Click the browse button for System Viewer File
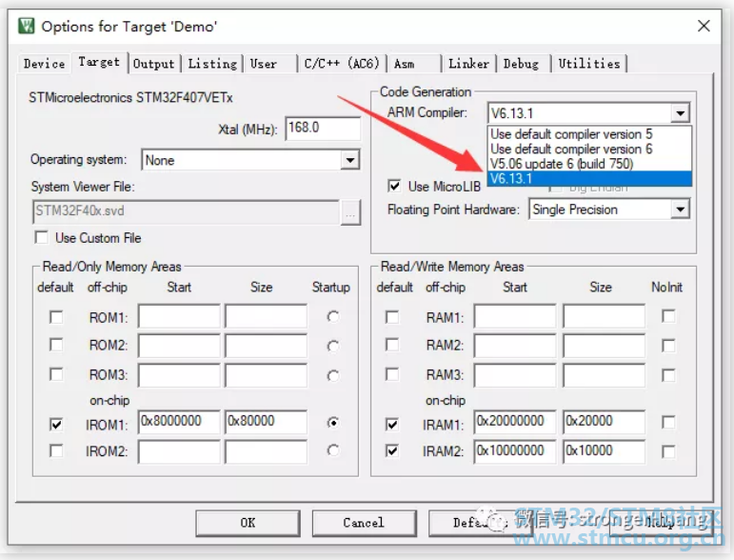This screenshot has width=734, height=560. point(350,212)
